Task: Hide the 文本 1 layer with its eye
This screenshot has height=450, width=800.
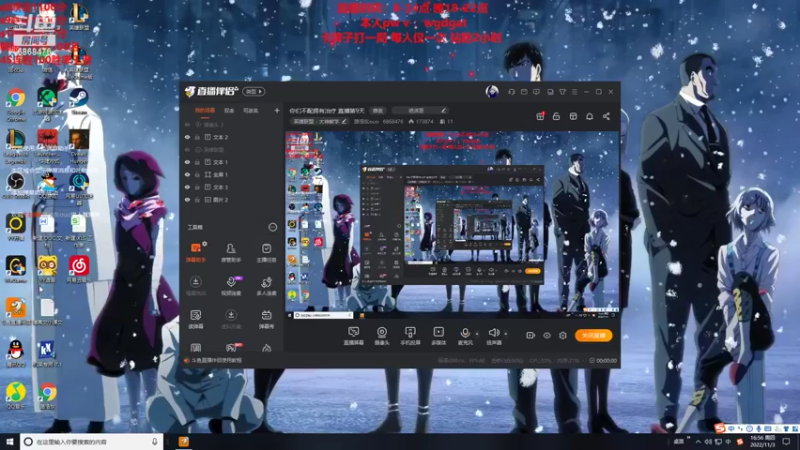Action: (x=187, y=162)
